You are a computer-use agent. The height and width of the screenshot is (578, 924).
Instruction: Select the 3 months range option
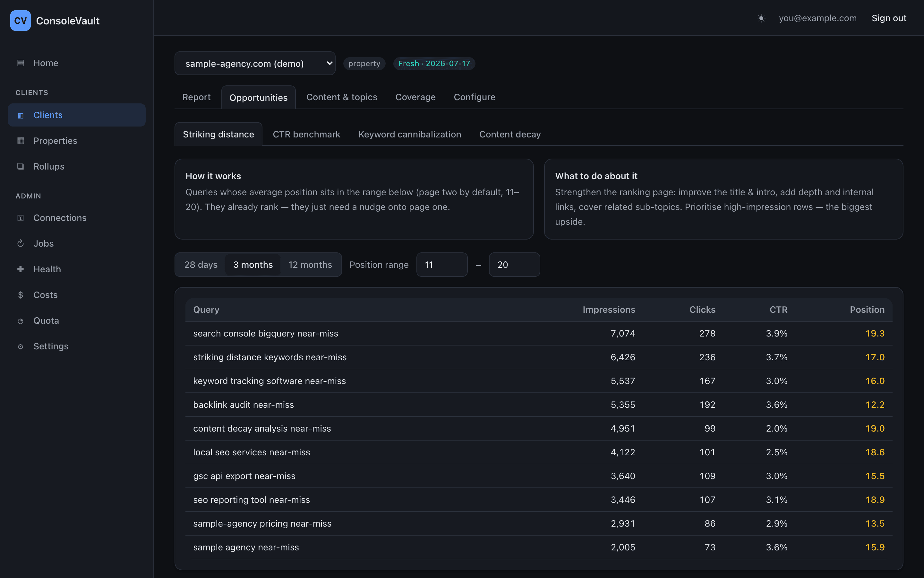(x=253, y=265)
